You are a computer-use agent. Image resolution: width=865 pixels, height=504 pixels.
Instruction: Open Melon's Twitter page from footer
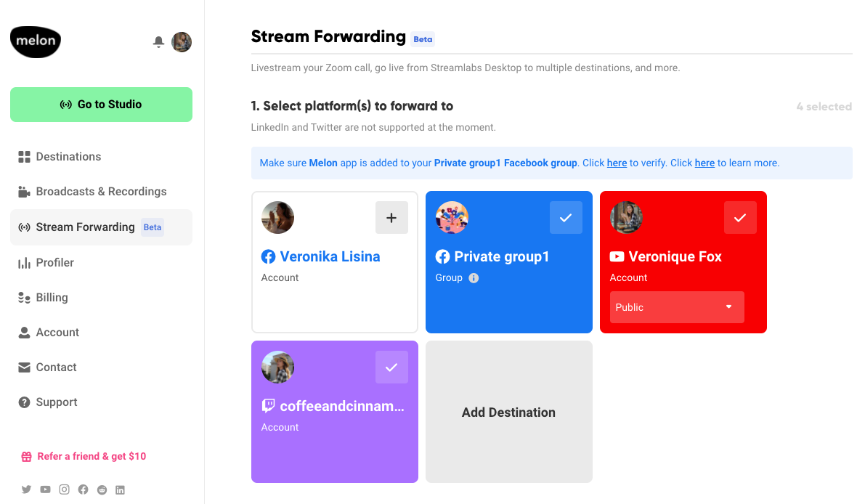tap(26, 489)
